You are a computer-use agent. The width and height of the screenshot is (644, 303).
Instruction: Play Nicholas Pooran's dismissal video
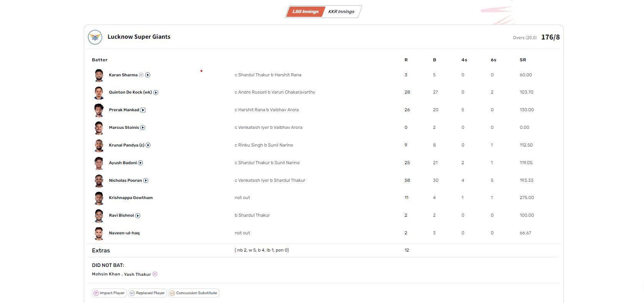[146, 181]
